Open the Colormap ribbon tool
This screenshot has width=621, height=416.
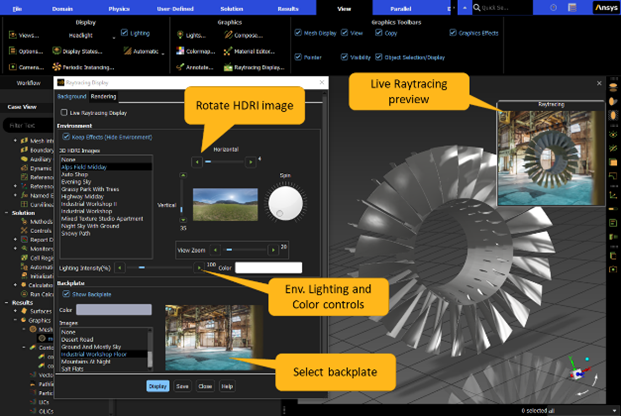[199, 50]
